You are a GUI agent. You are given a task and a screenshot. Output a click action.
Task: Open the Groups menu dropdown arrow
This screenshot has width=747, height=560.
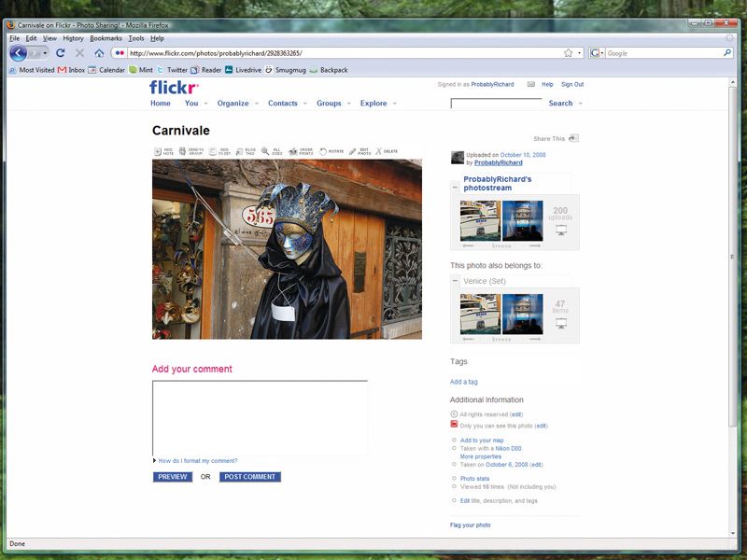pos(348,104)
